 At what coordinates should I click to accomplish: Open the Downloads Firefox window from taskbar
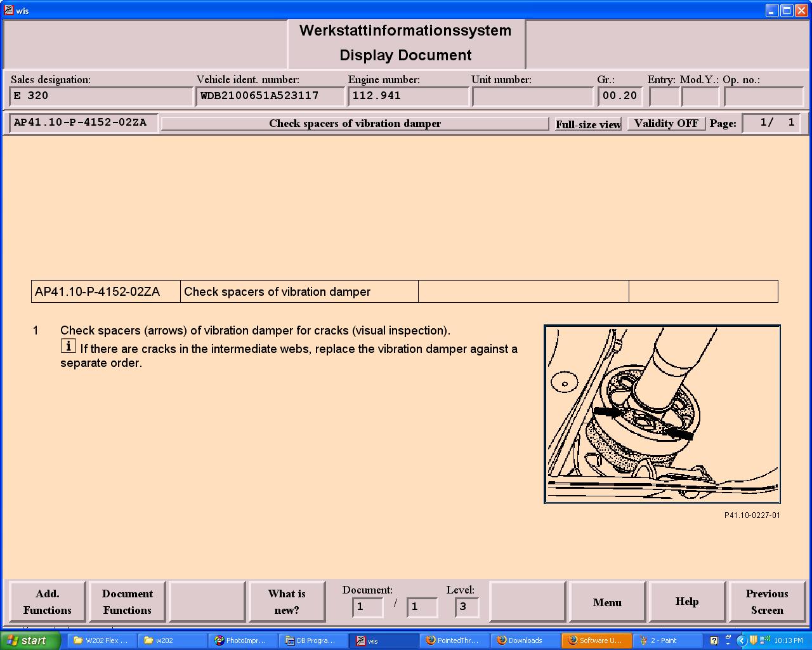[x=525, y=640]
